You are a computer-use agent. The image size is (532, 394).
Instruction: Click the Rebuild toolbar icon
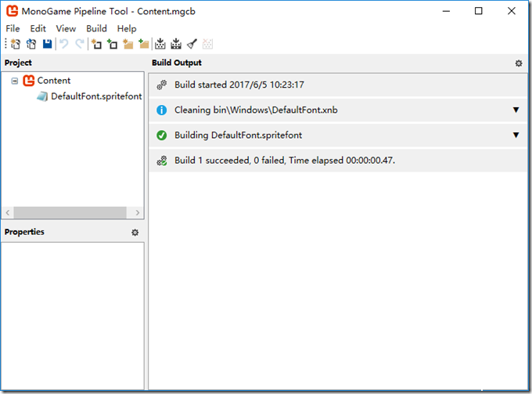click(x=176, y=45)
